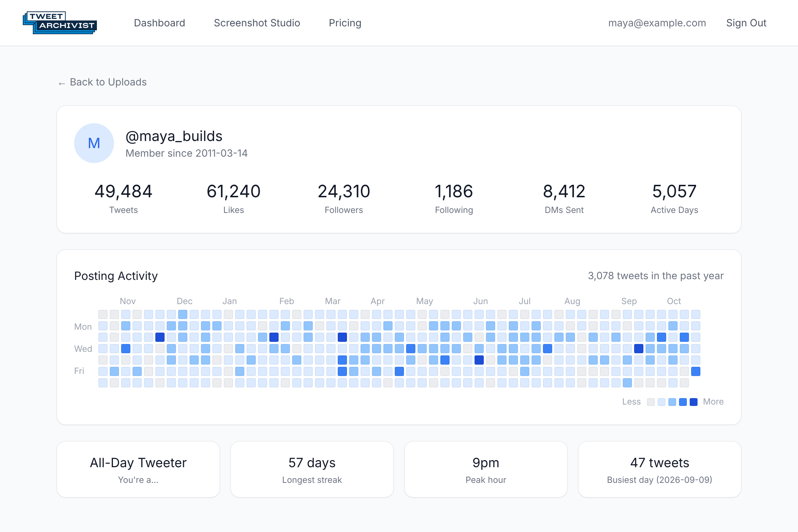Click the Less legend label
The image size is (798, 532).
pos(631,402)
